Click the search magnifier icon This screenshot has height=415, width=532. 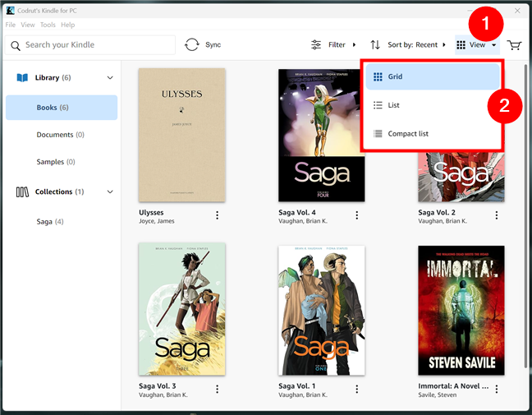tap(16, 45)
